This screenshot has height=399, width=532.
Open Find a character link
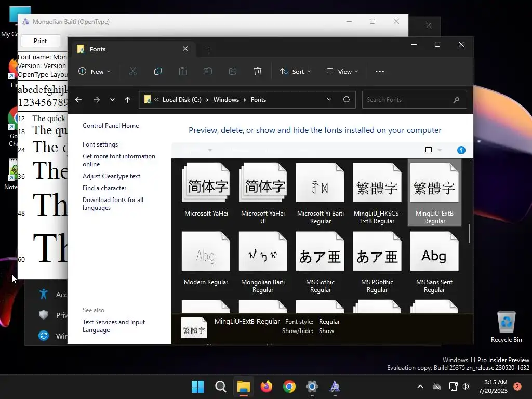coord(104,188)
